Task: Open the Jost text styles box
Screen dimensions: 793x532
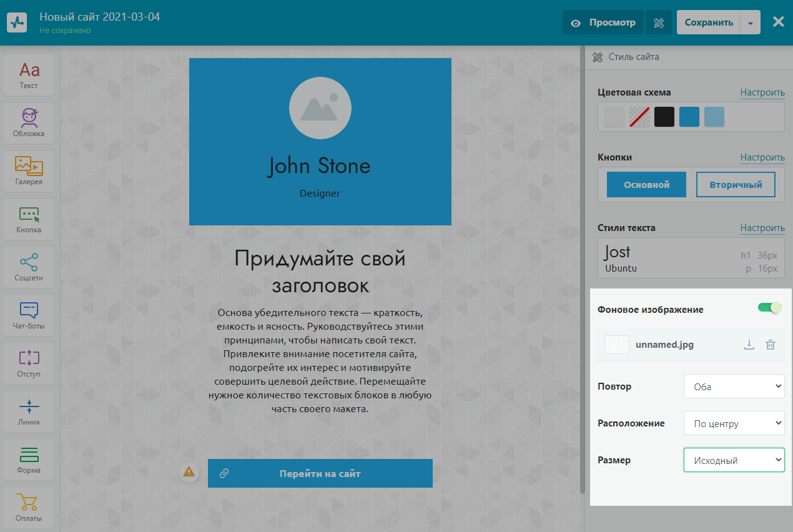Action: (691, 259)
